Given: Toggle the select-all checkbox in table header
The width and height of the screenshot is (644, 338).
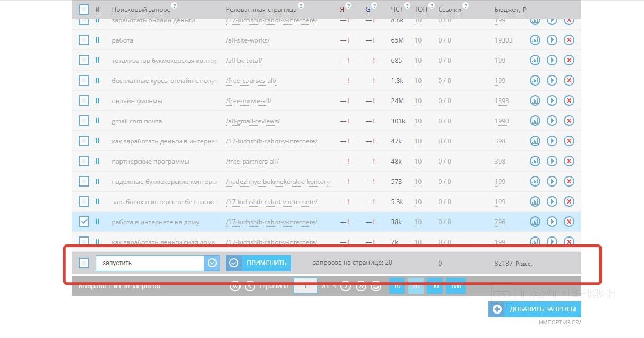Looking at the screenshot, I should (84, 10).
